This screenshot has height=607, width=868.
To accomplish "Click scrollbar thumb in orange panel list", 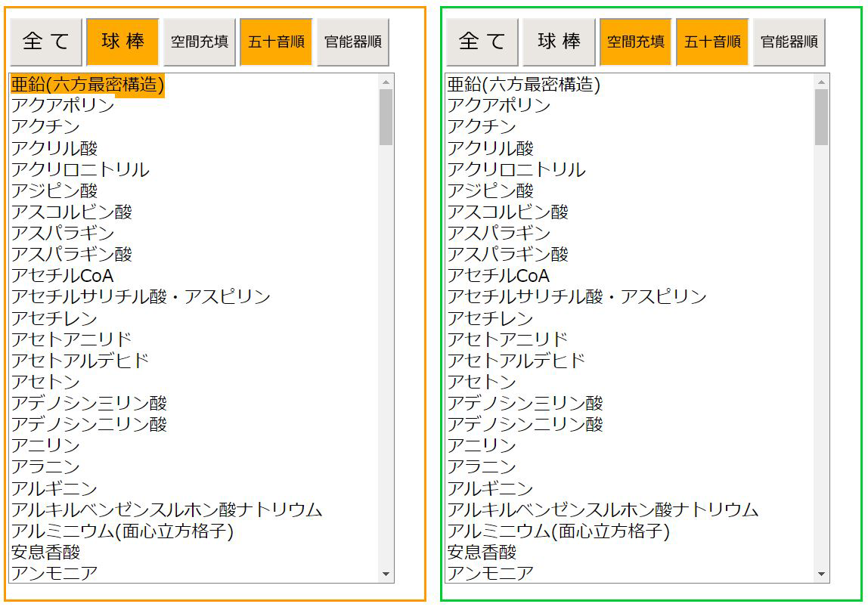I will 386,117.
